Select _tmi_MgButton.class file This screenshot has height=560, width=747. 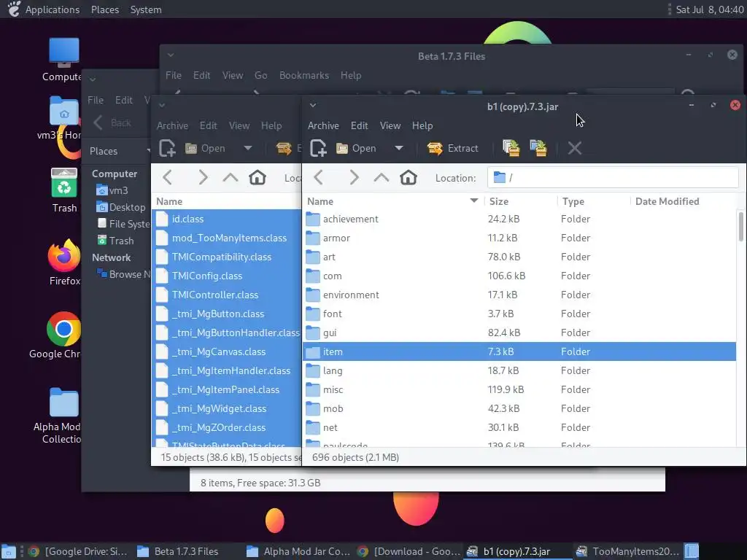click(x=227, y=314)
